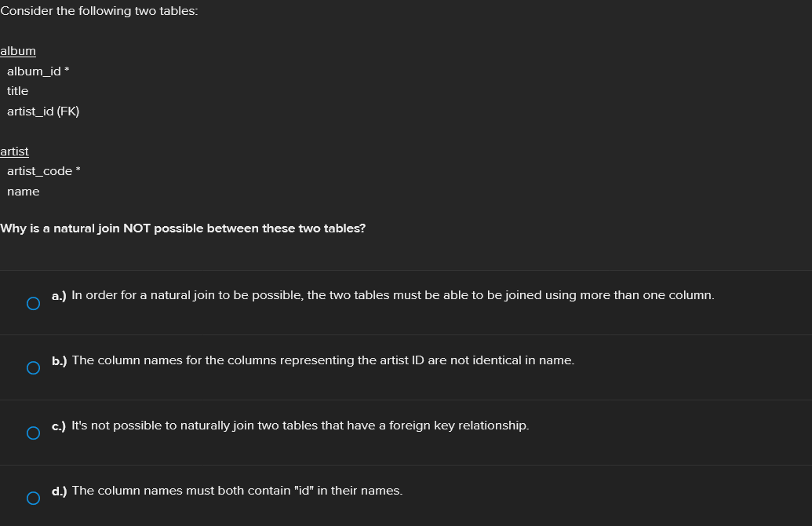812x526 pixels.
Task: Click the bold natural join question text
Action: pyautogui.click(x=183, y=228)
